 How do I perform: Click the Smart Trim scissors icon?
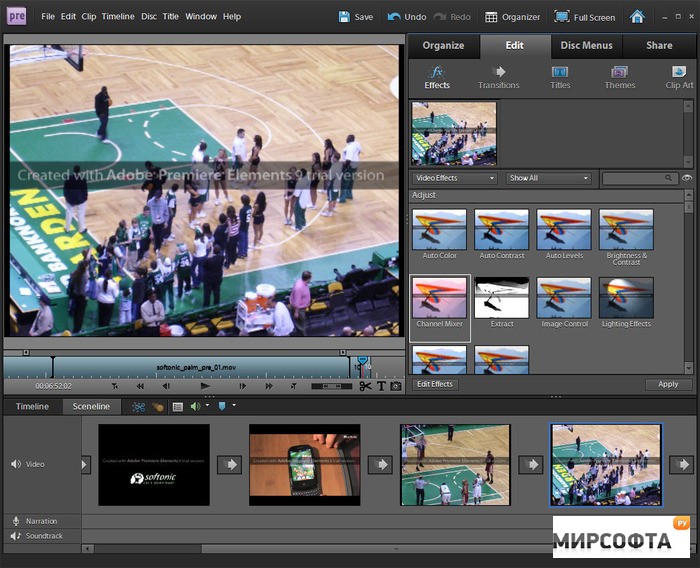pos(139,407)
